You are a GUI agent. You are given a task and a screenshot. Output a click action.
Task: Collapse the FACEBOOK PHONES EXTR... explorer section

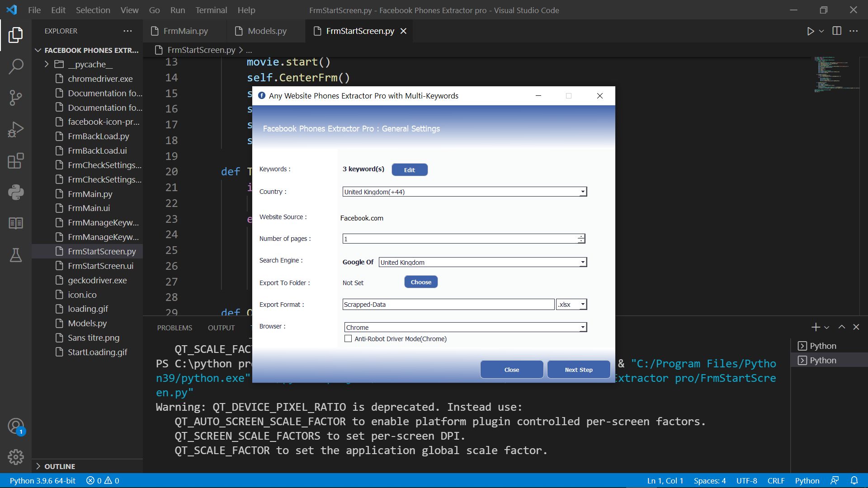click(x=38, y=50)
